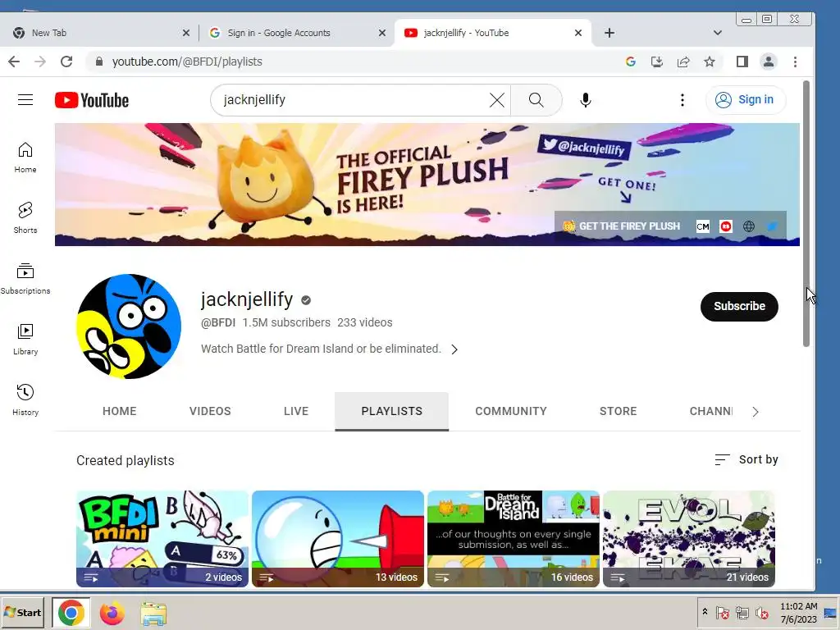Open a new browser tab with plus
Image resolution: width=840 pixels, height=630 pixels.
pyautogui.click(x=609, y=33)
